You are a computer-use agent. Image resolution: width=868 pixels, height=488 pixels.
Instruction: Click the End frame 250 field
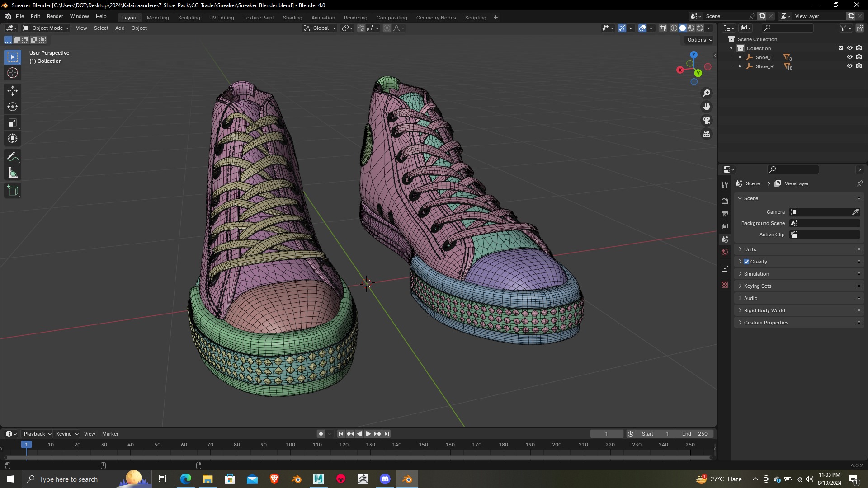695,434
